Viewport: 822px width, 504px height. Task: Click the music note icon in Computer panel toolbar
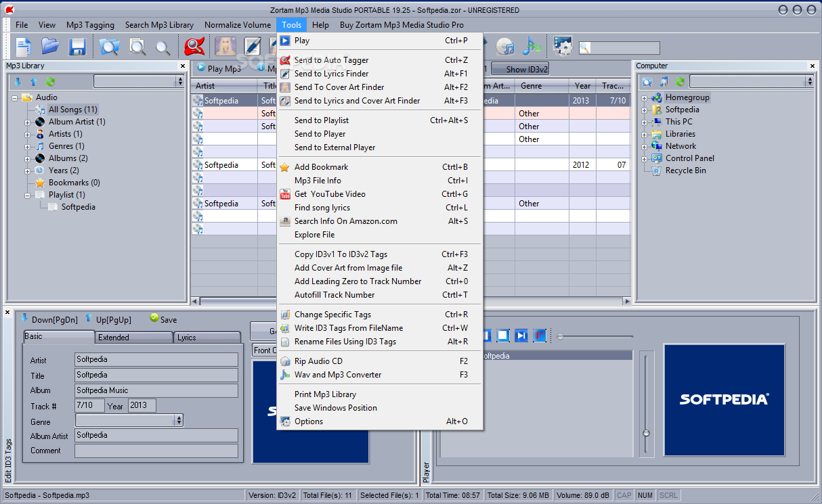664,82
